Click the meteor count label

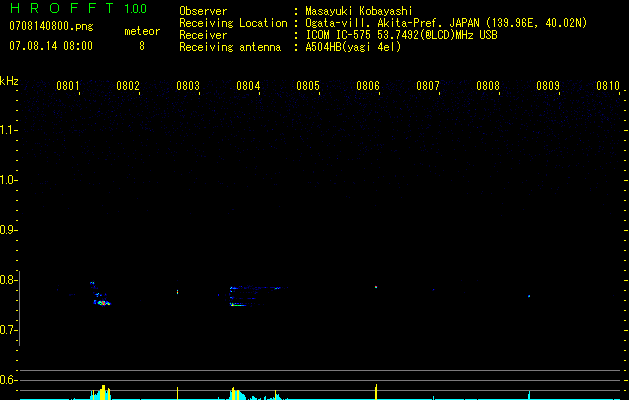pos(142,31)
